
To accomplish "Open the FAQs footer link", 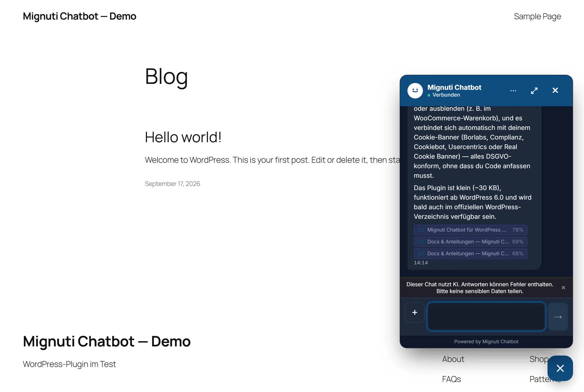I will coord(451,379).
